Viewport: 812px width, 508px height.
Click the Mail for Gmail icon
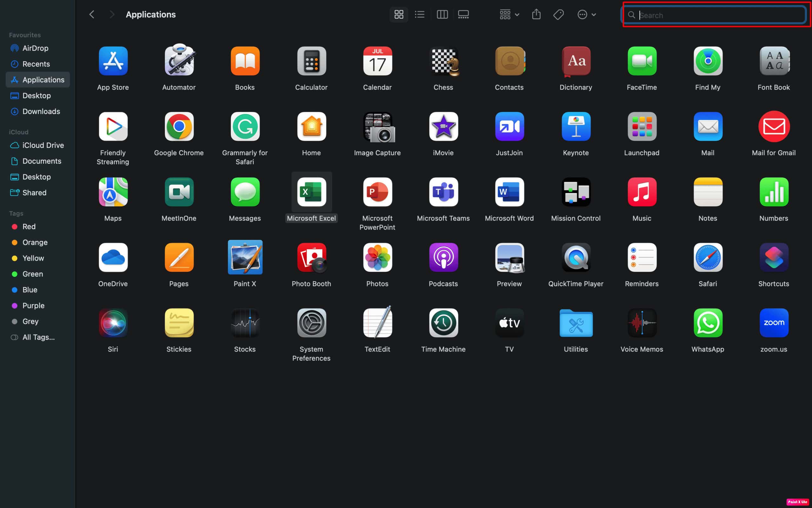pyautogui.click(x=774, y=126)
